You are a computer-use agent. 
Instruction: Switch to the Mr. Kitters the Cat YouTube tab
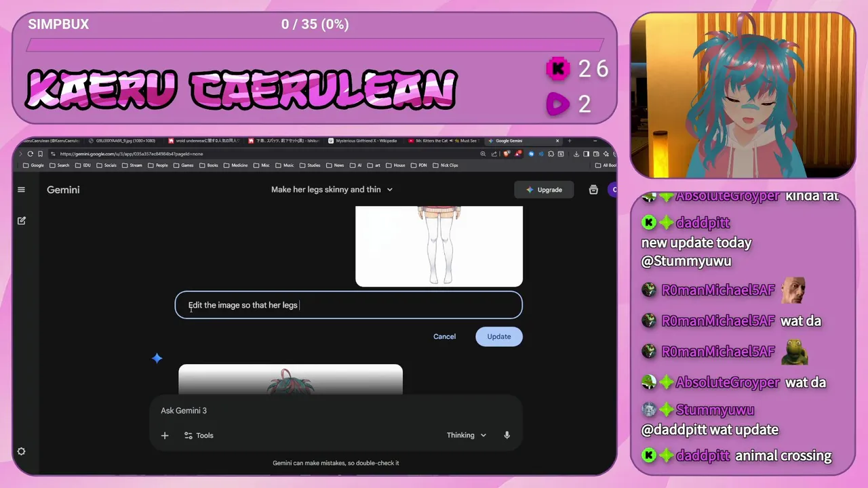point(443,141)
